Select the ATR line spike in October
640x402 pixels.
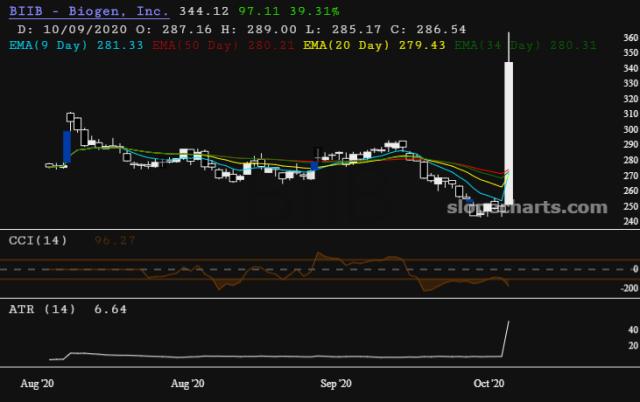(506, 339)
